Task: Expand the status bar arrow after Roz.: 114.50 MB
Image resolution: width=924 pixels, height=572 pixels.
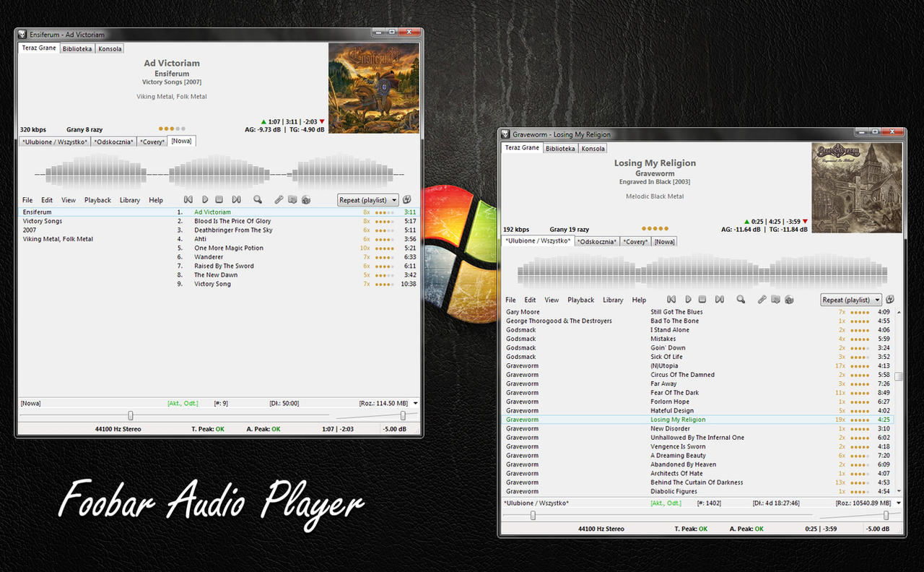Action: (x=415, y=403)
